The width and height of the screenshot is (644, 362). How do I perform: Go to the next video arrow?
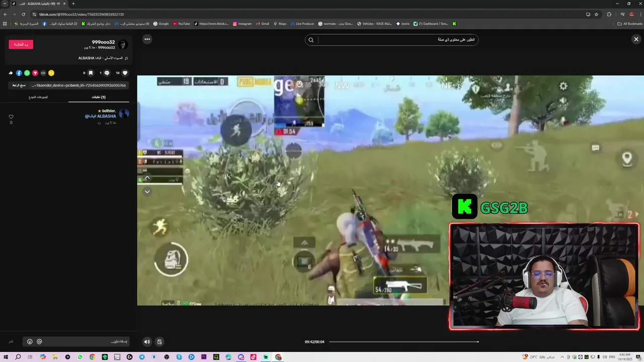tap(147, 192)
